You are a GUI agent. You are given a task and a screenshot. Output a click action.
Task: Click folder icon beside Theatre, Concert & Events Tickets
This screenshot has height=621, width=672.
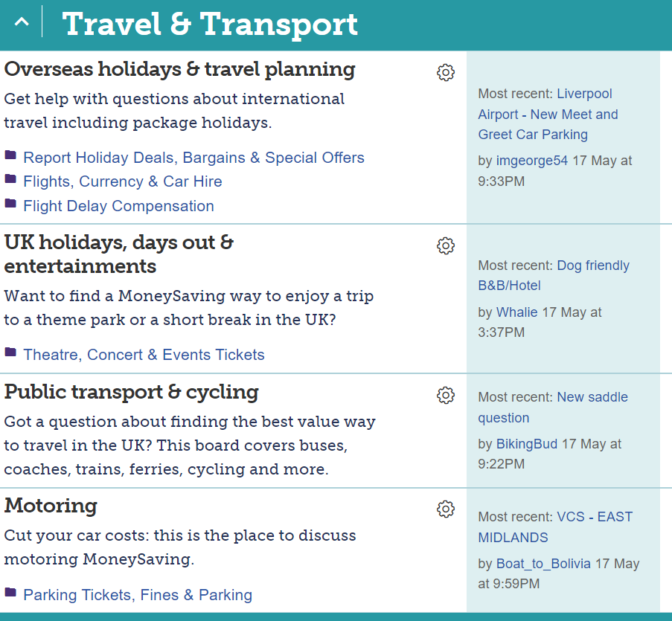[10, 352]
